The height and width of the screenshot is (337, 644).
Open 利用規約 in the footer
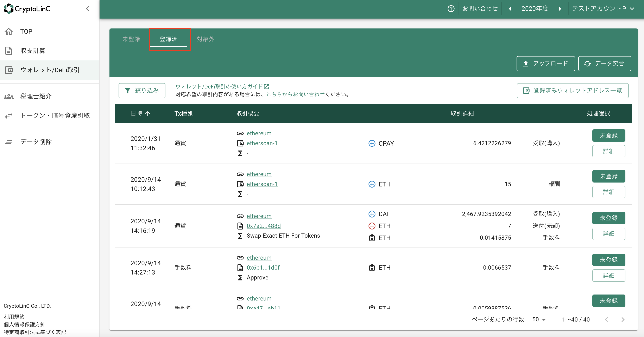click(14, 317)
